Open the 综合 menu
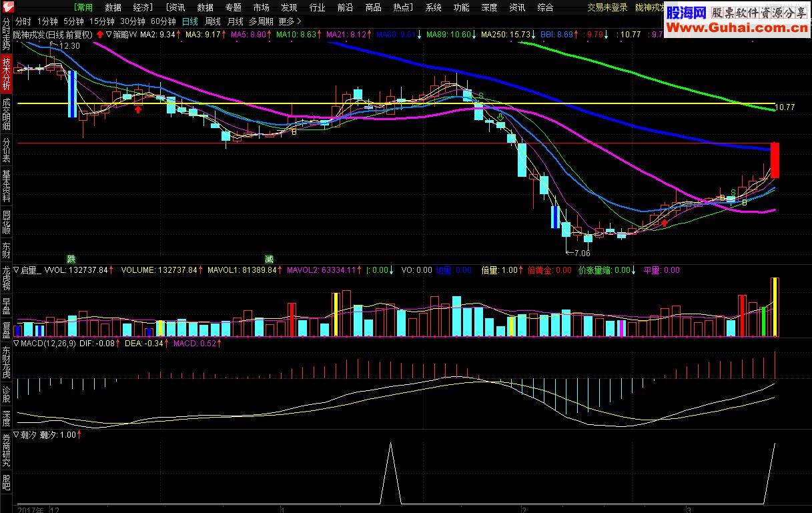The width and height of the screenshot is (812, 513). coord(546,8)
